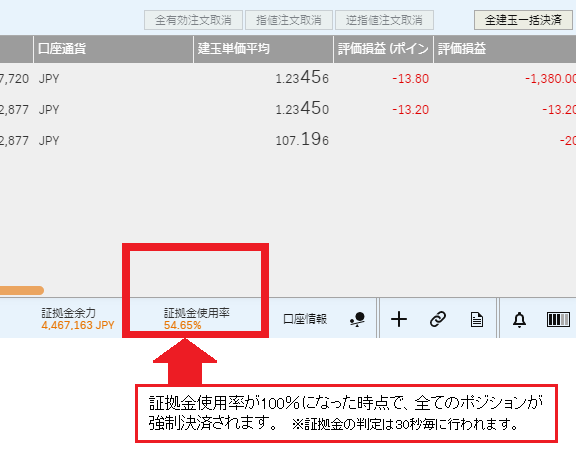The height and width of the screenshot is (449, 576).
Task: Select the 107.196 position row
Action: (x=288, y=140)
